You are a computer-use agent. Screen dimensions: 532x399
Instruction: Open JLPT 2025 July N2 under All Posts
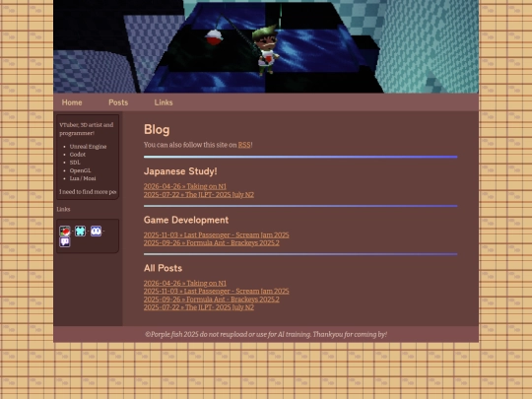tap(199, 307)
